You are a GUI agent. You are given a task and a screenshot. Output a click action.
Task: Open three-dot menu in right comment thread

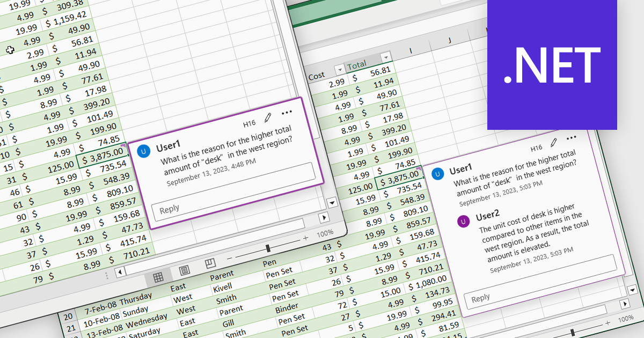point(571,138)
